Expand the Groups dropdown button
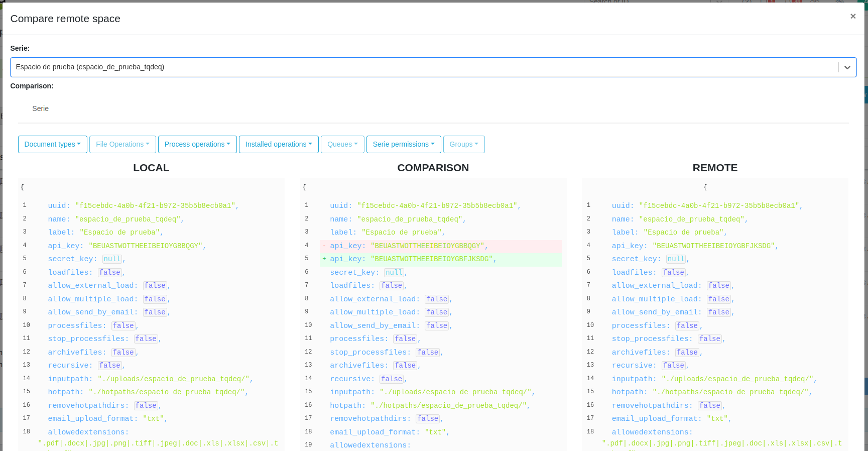Screen dimensions: 868x451 tap(464, 145)
